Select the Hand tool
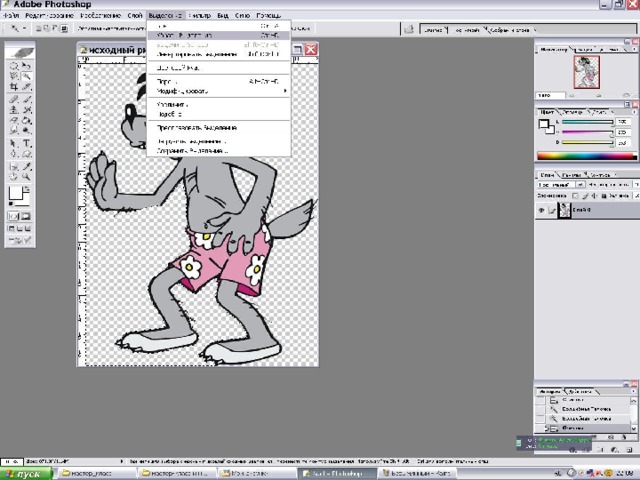This screenshot has height=480, width=640. [14, 177]
